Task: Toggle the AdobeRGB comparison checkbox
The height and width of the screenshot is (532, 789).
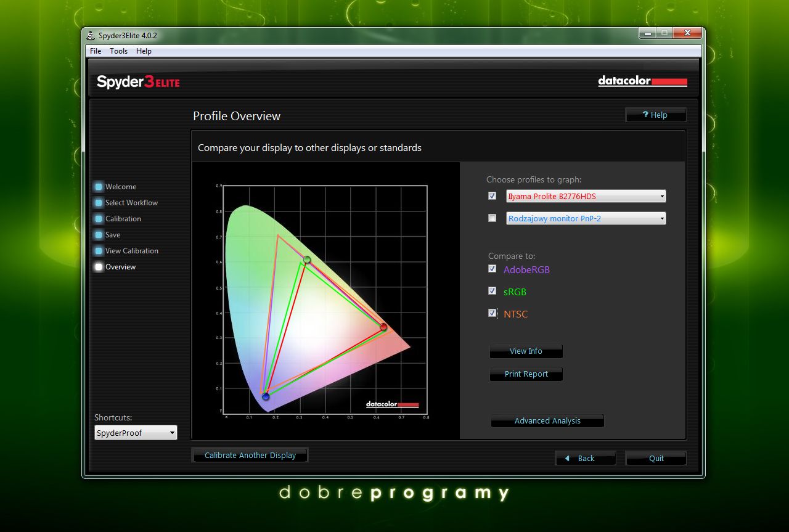Action: click(x=492, y=269)
